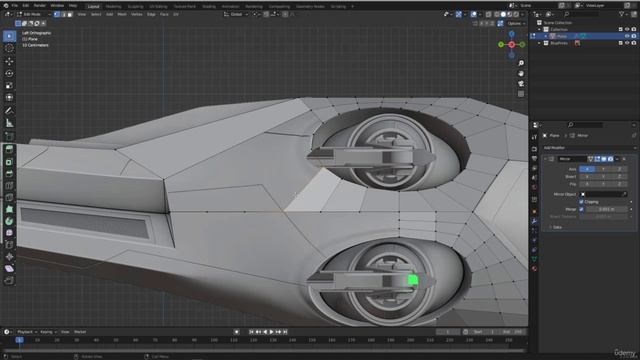Select the Spin tool
The height and width of the screenshot is (360, 640).
click(9, 221)
